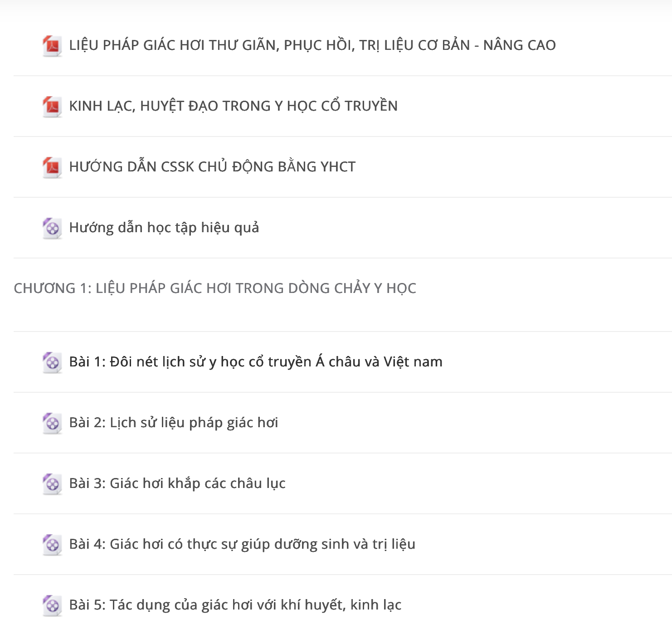Open Bài 2: Lịch sử liệu pháp giác hơi
This screenshot has height=634, width=672.
(173, 423)
